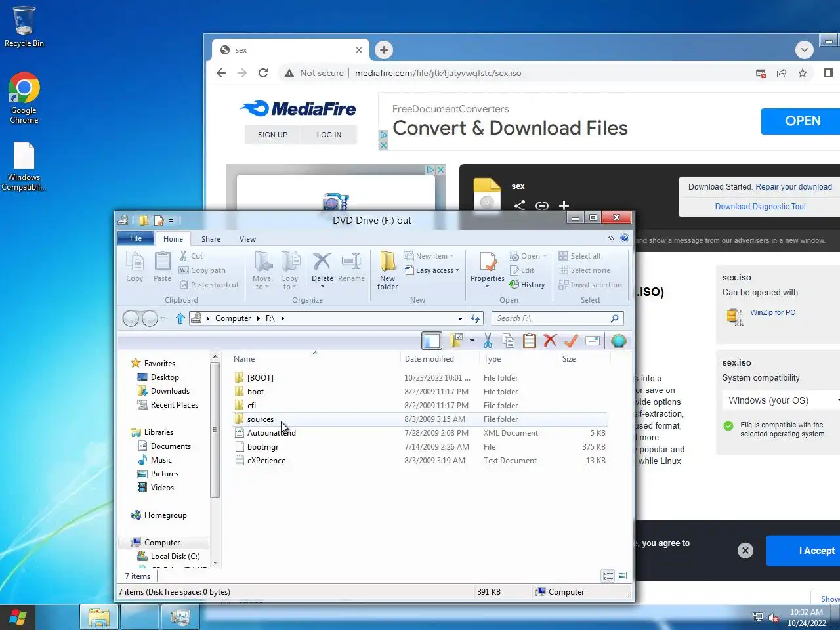Click Edit in the Open group
840x630 pixels.
click(522, 270)
